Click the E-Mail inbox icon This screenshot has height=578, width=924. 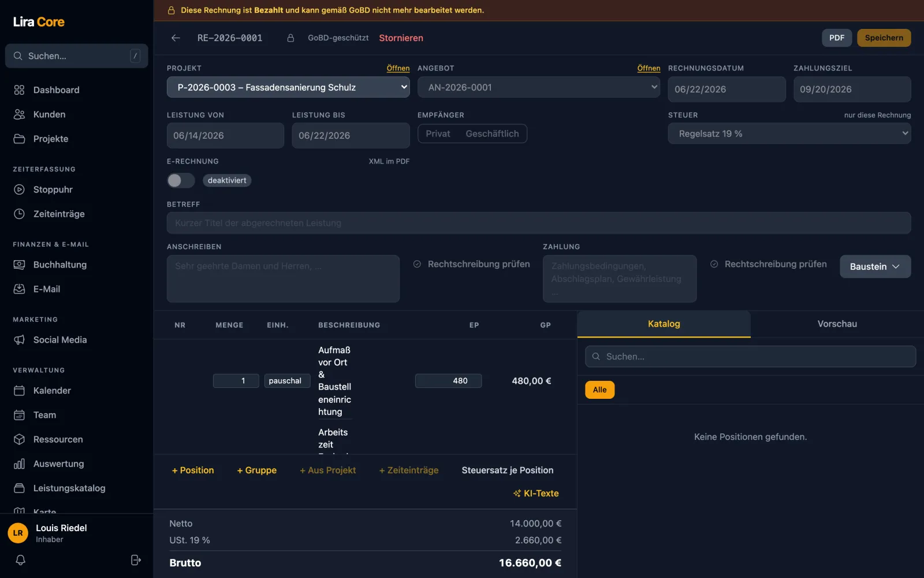tap(19, 289)
